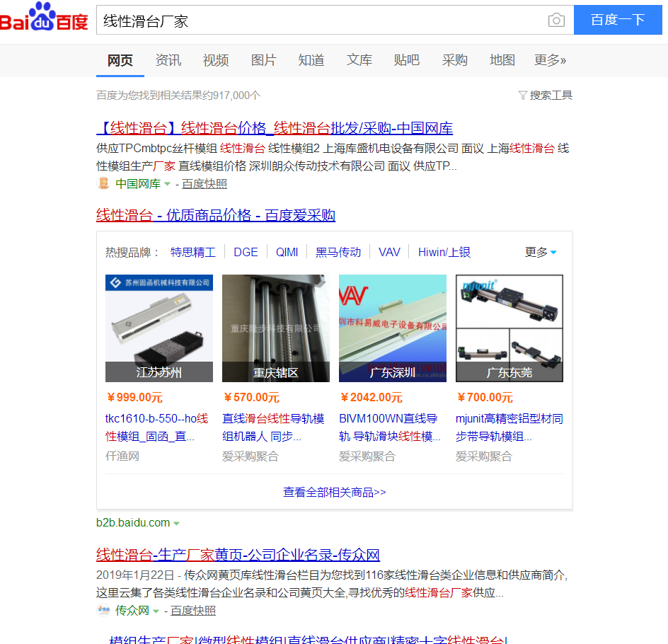Open the 直线滑台线性导轨模组 product link

(274, 427)
